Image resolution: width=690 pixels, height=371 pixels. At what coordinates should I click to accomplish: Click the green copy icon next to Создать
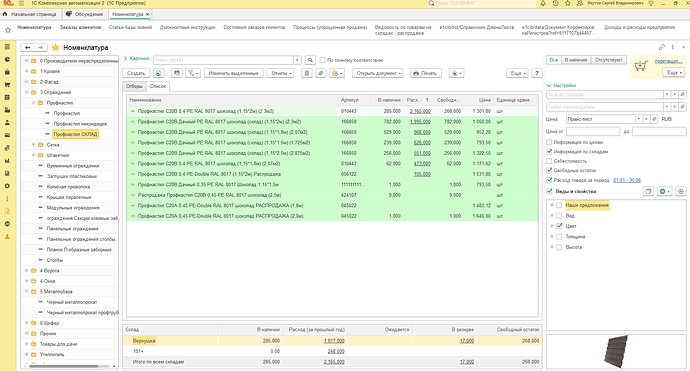(x=158, y=73)
